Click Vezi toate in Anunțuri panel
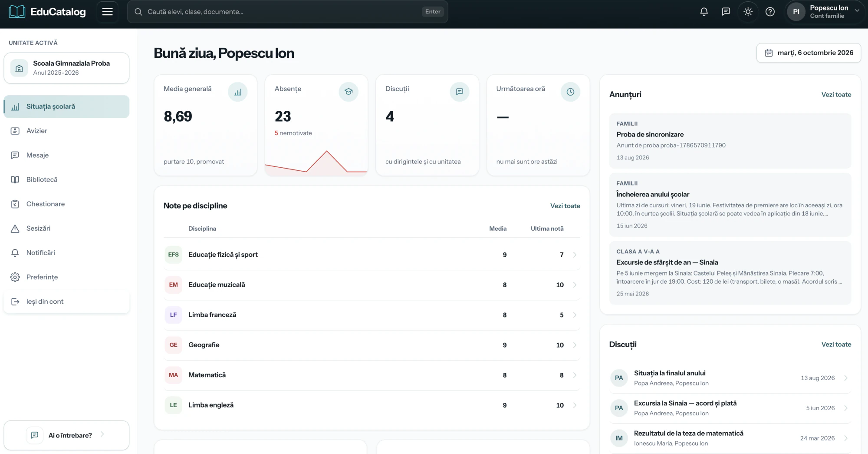The image size is (868, 454). (x=836, y=94)
